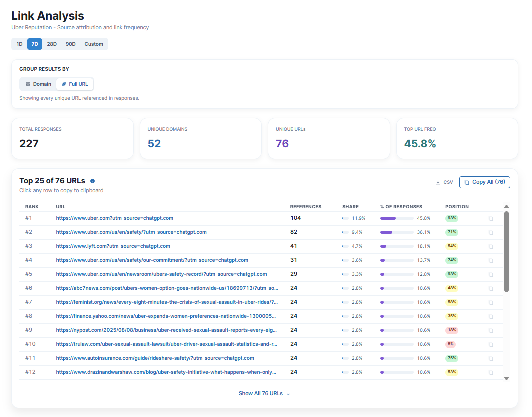
Task: Choose Custom time range
Action: 94,44
